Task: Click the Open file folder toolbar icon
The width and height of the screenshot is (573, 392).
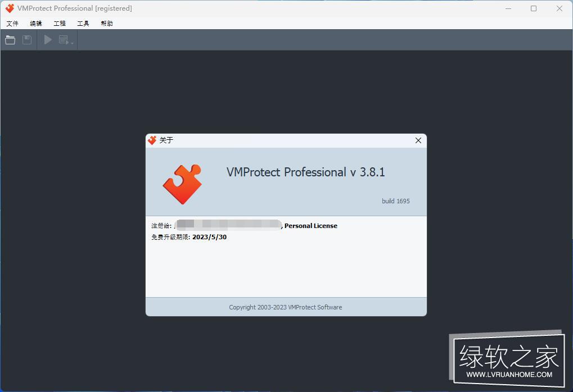Action: (x=10, y=40)
